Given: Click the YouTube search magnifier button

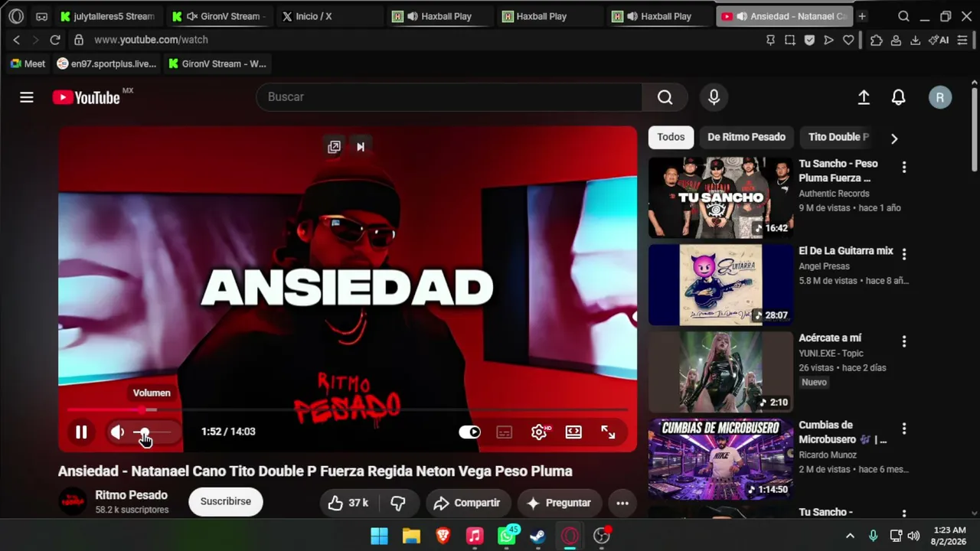Looking at the screenshot, I should (665, 97).
